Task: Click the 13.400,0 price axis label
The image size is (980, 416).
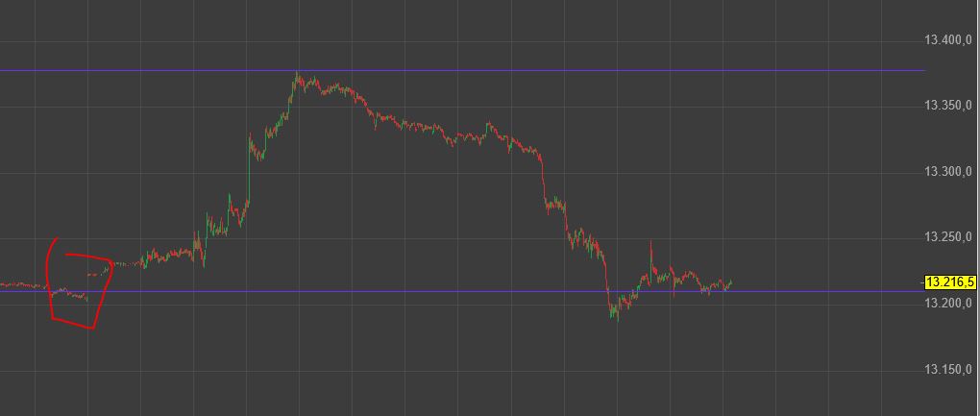Action: pos(948,40)
